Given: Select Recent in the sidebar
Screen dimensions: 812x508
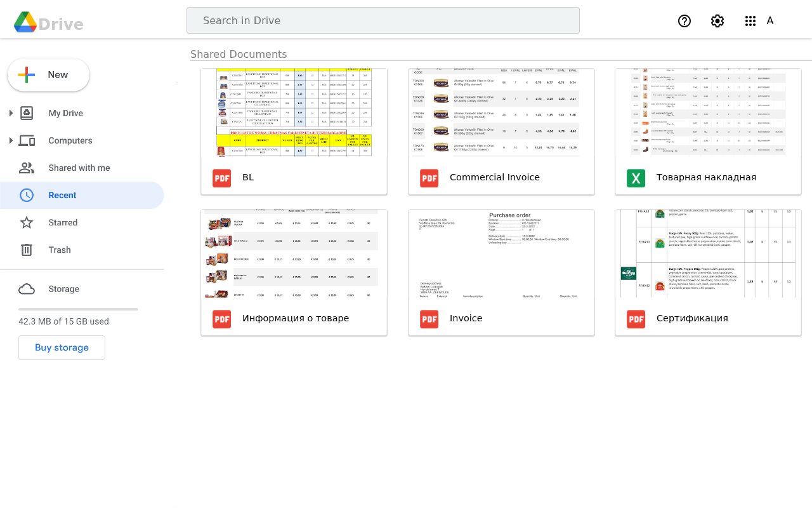Looking at the screenshot, I should 82,195.
